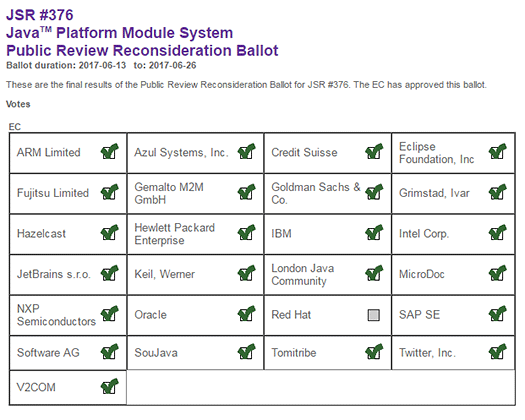Screen dimensions: 525x420
Task: Select the JetBrains s.r.o. entry
Action: point(54,274)
